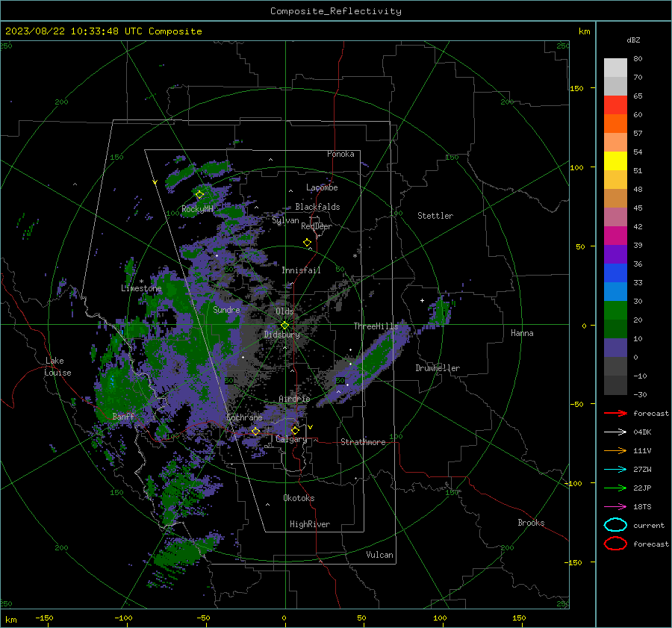Select the lightest gray swatch at 80 dBZ
Image resolution: width=672 pixels, height=628 pixels.
[x=615, y=68]
